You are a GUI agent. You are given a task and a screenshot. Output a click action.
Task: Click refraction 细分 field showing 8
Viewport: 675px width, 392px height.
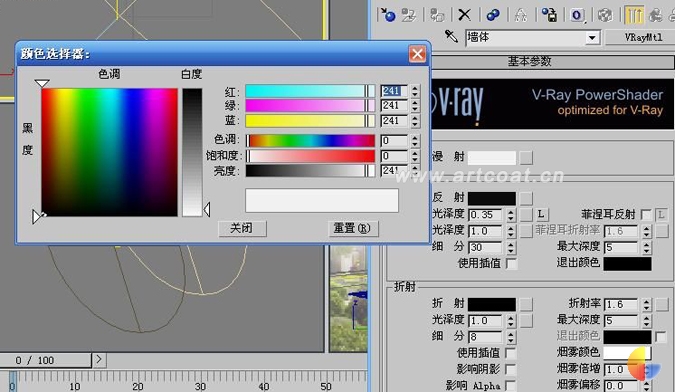coord(485,336)
